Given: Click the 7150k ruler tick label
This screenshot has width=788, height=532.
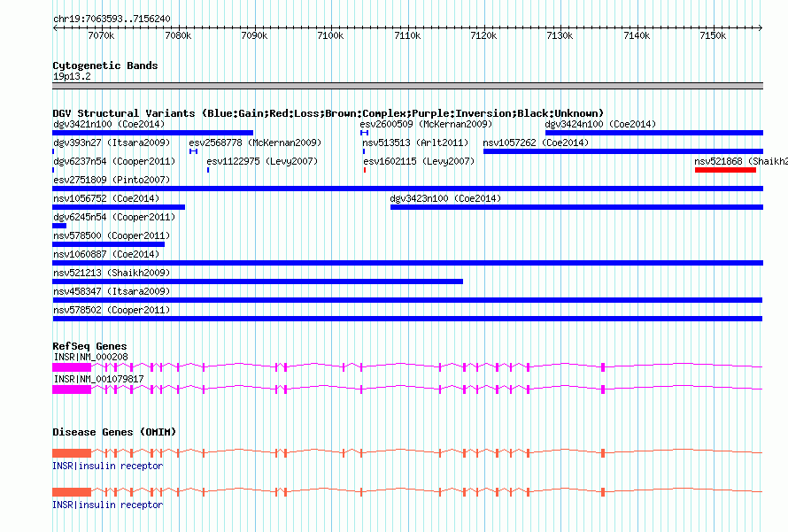Looking at the screenshot, I should 713,35.
